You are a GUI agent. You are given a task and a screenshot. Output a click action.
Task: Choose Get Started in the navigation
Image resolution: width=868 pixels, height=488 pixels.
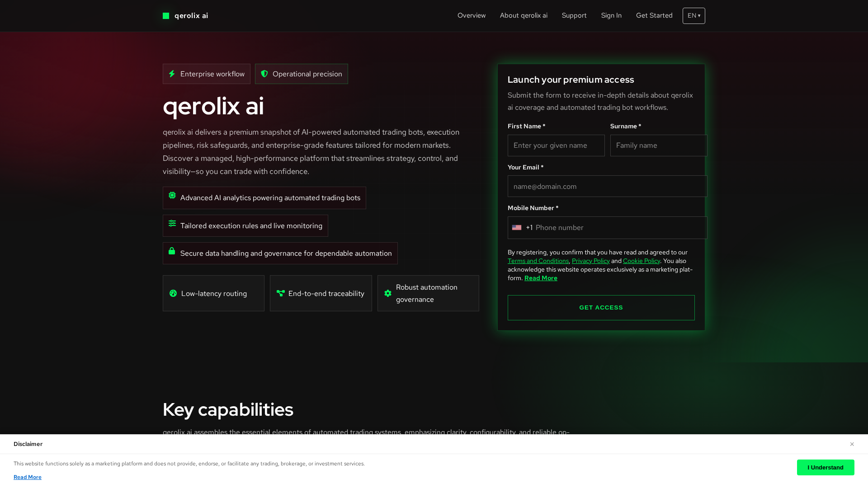(x=654, y=15)
